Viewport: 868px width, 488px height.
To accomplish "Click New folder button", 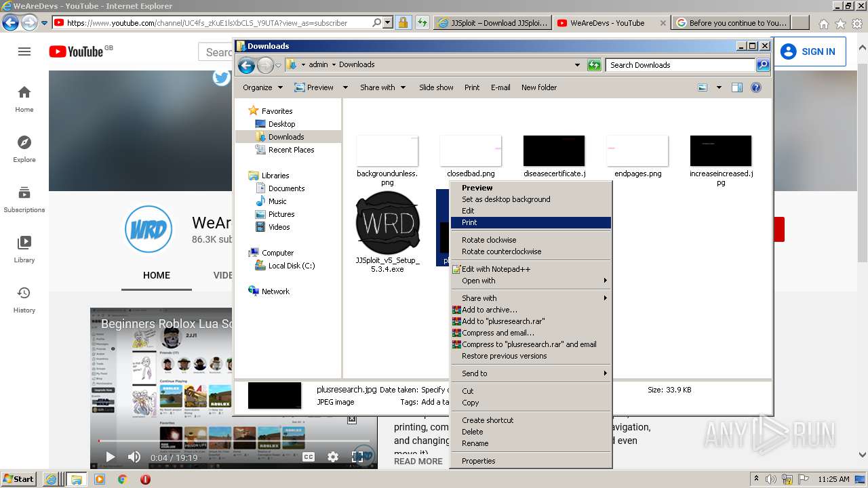I will coord(539,87).
